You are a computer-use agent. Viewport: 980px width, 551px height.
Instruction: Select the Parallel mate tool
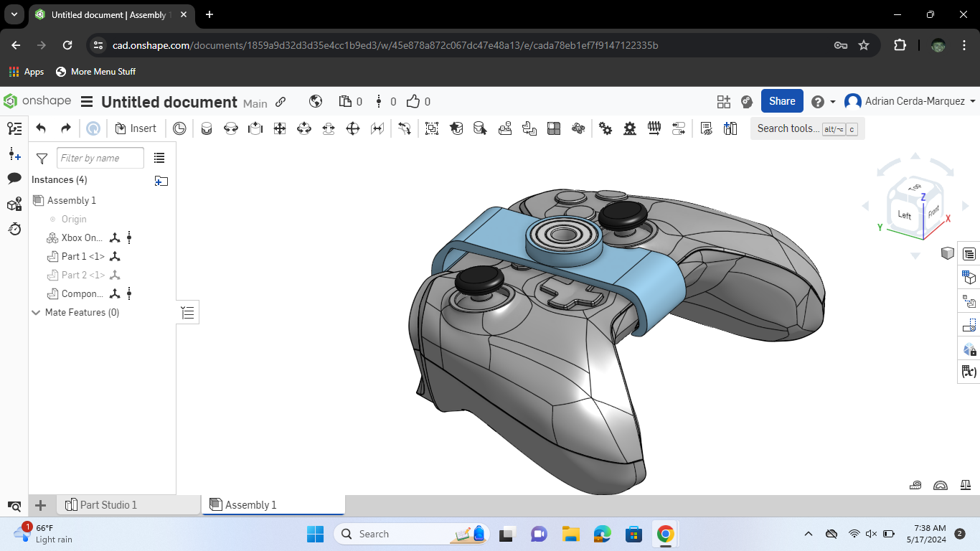coord(377,128)
